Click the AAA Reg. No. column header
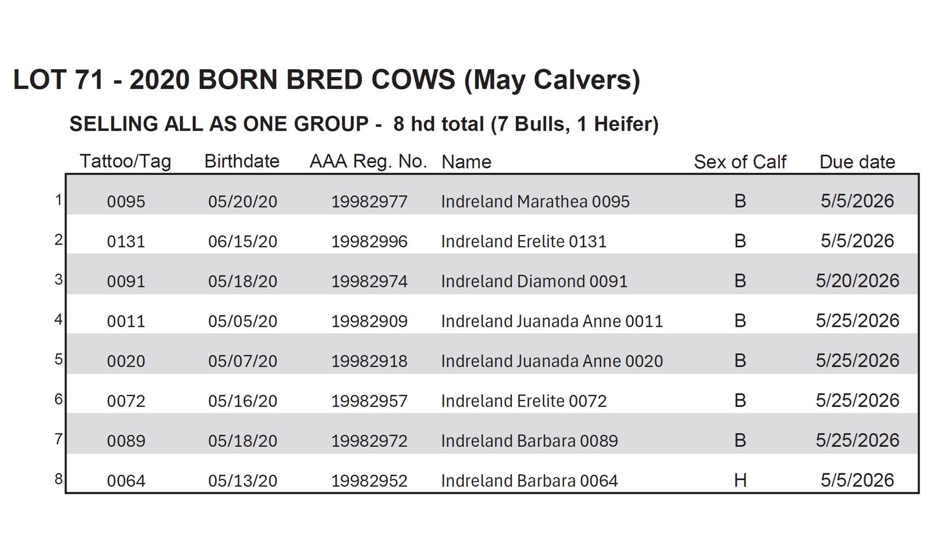Viewport: 930px width, 560px height. (368, 162)
